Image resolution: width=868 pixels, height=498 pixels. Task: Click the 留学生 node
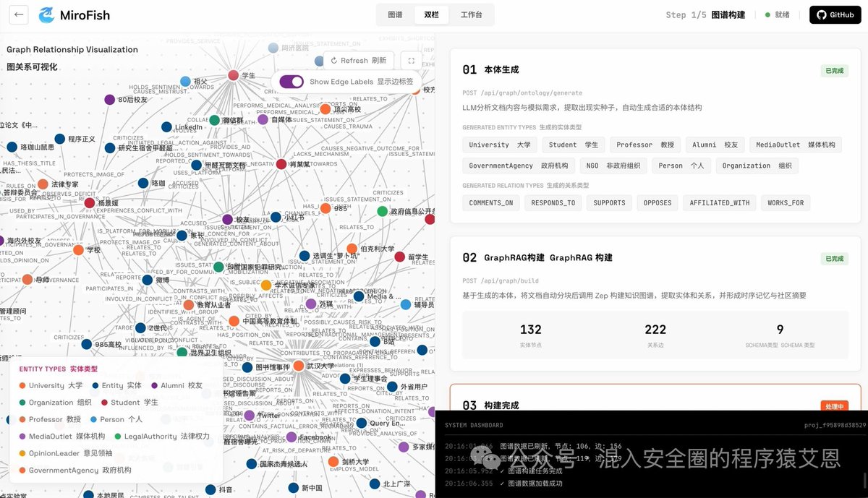(x=400, y=257)
